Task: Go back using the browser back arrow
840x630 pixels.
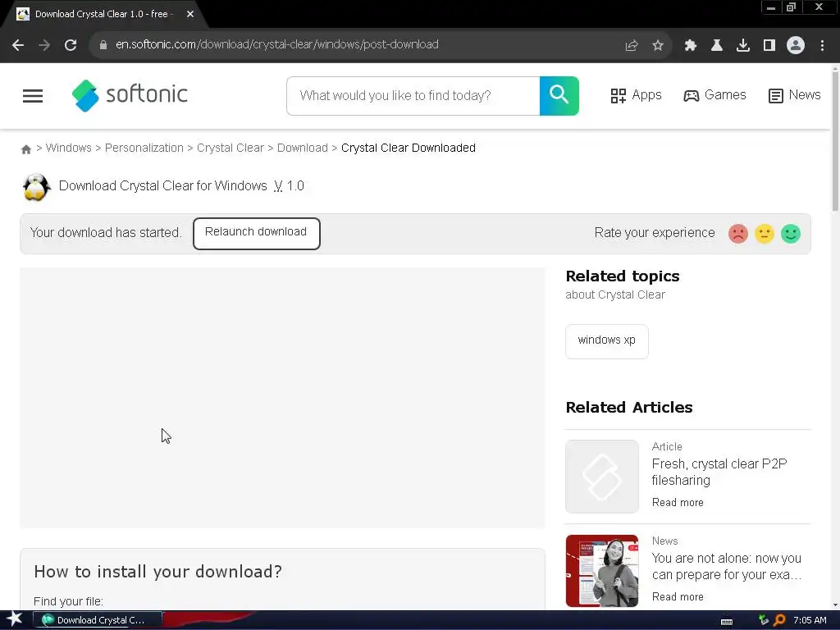Action: [x=18, y=46]
